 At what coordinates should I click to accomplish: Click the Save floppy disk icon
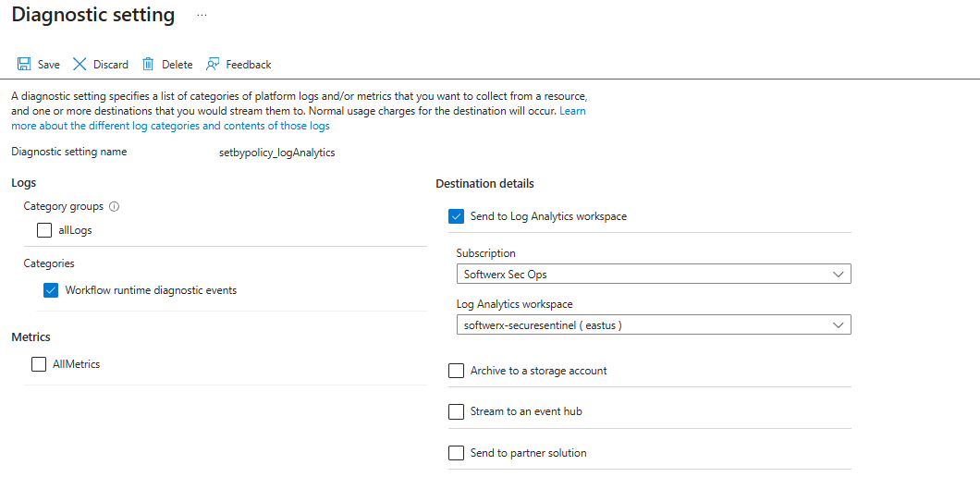pyautogui.click(x=24, y=65)
